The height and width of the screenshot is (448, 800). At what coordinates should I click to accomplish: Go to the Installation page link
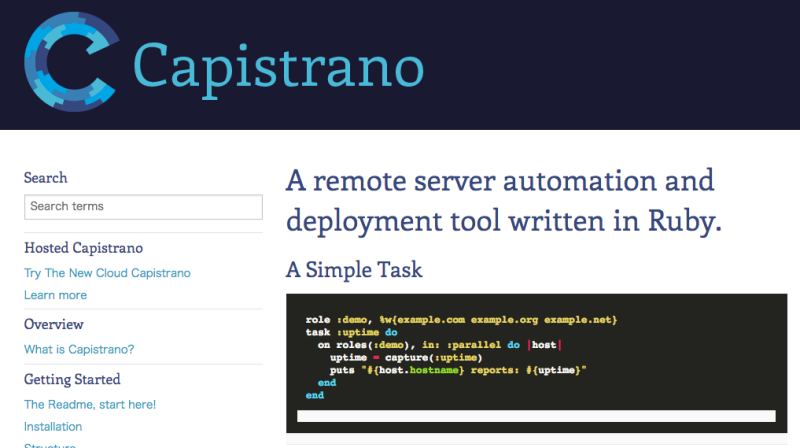tap(53, 427)
